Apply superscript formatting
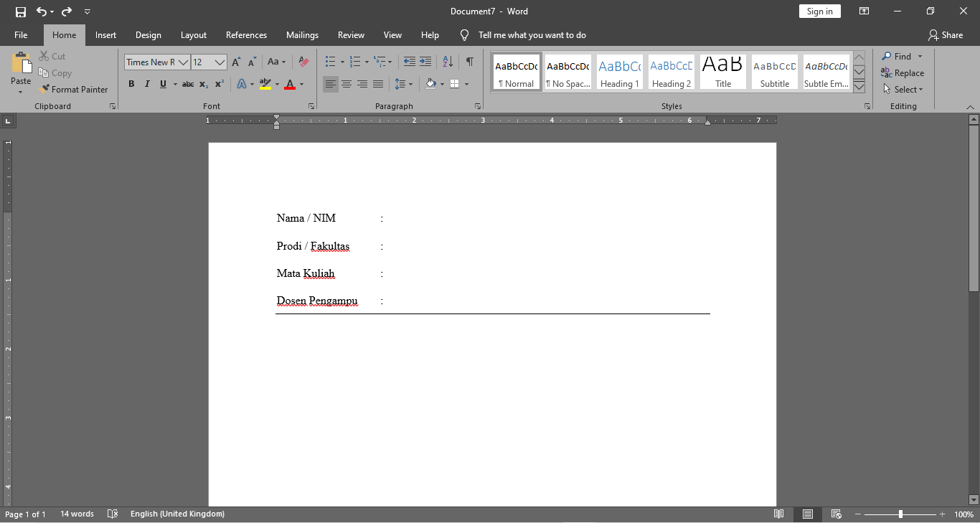 pyautogui.click(x=219, y=84)
